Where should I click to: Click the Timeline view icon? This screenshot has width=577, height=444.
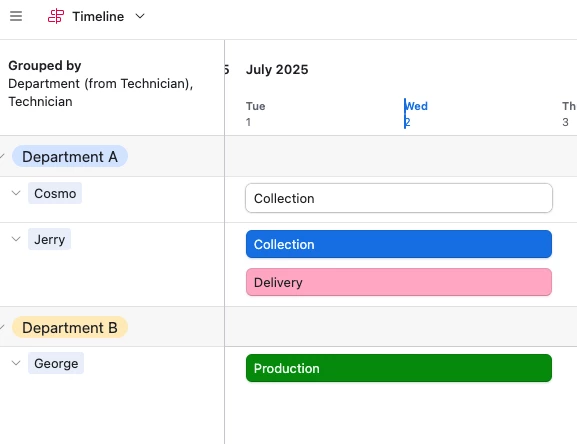pyautogui.click(x=56, y=16)
